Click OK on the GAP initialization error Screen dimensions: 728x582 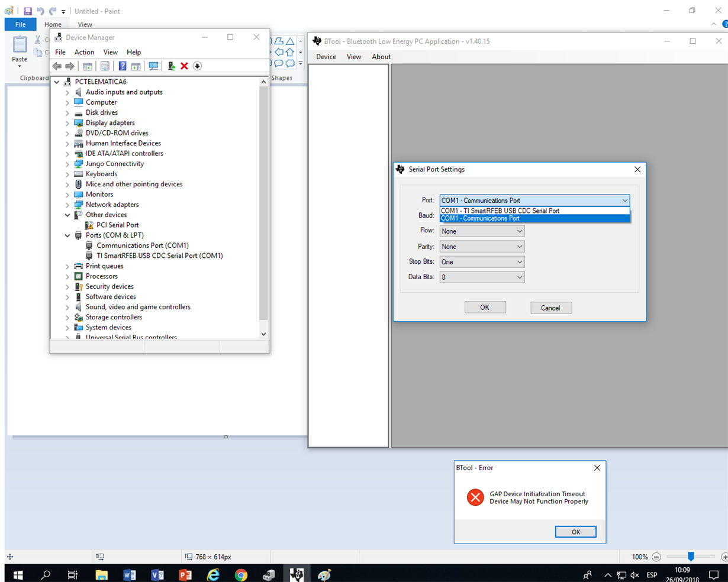click(x=575, y=531)
